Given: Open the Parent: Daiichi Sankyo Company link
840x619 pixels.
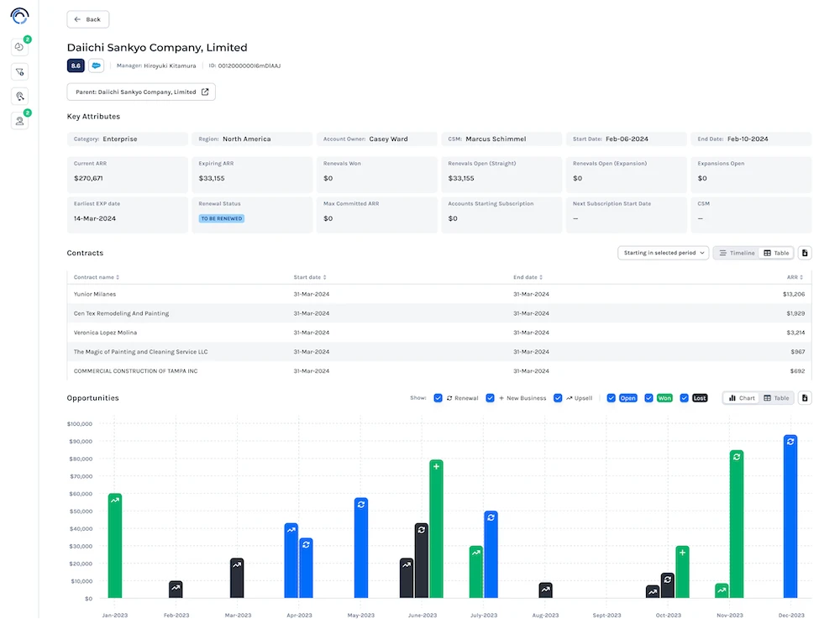Looking at the screenshot, I should (x=141, y=92).
